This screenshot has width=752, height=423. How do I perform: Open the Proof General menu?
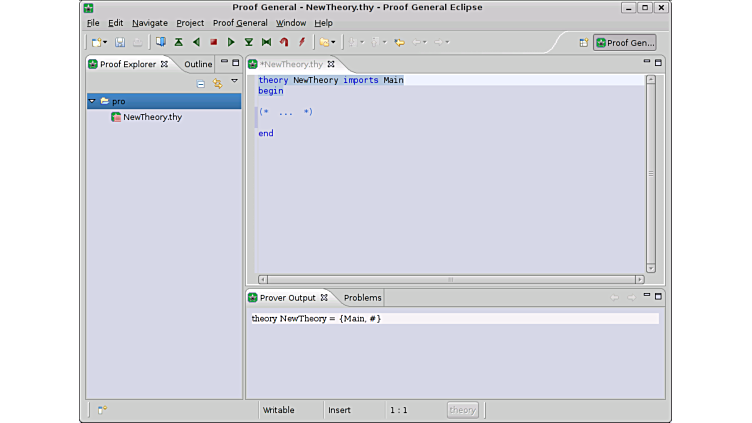click(240, 23)
